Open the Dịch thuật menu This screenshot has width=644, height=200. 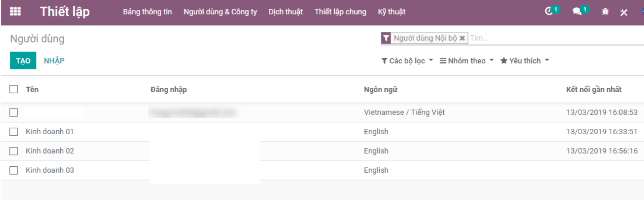point(286,12)
